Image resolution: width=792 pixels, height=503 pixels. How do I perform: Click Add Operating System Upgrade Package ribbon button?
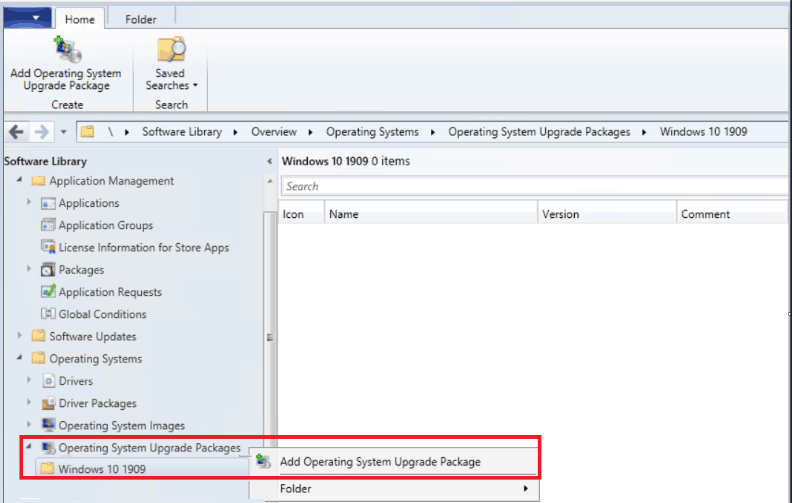click(66, 64)
